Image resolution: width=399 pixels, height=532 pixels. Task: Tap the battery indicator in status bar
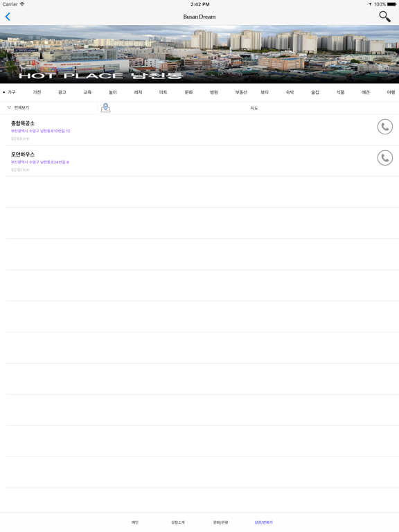point(391,4)
